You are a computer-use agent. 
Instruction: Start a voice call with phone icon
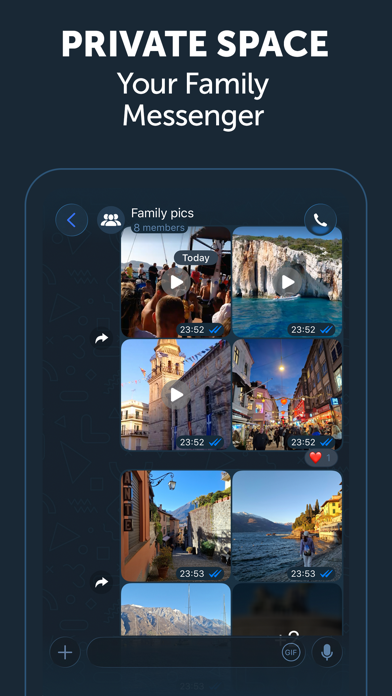tap(320, 220)
